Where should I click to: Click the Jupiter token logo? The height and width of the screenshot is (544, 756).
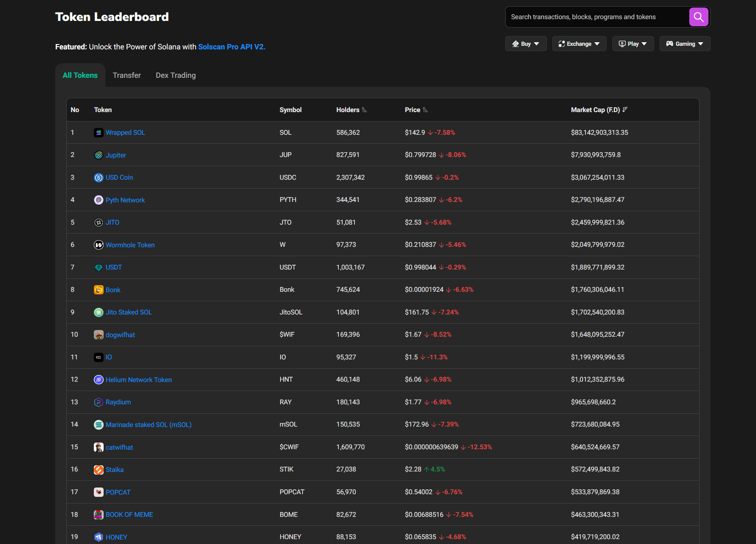click(99, 155)
